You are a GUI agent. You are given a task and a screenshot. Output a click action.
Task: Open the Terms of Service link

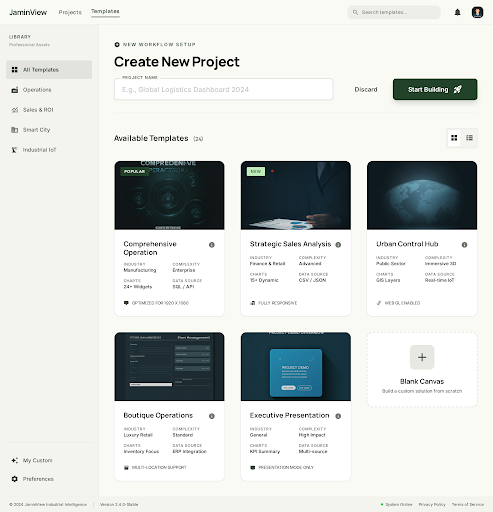pos(467,504)
